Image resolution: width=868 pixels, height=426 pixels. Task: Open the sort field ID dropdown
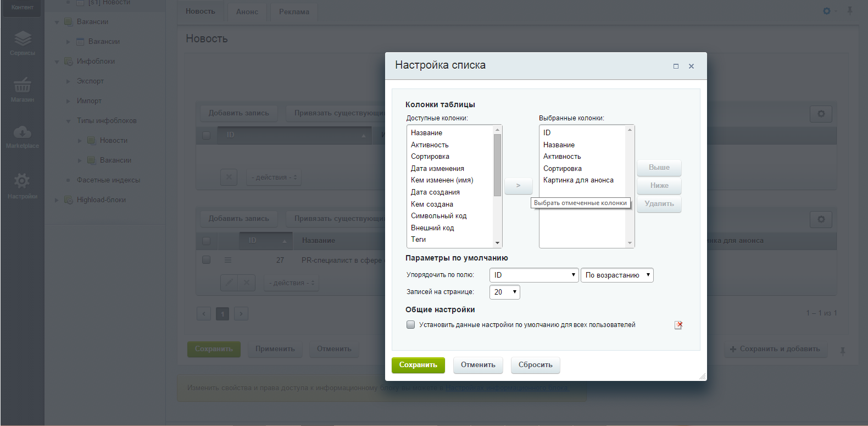click(x=534, y=275)
